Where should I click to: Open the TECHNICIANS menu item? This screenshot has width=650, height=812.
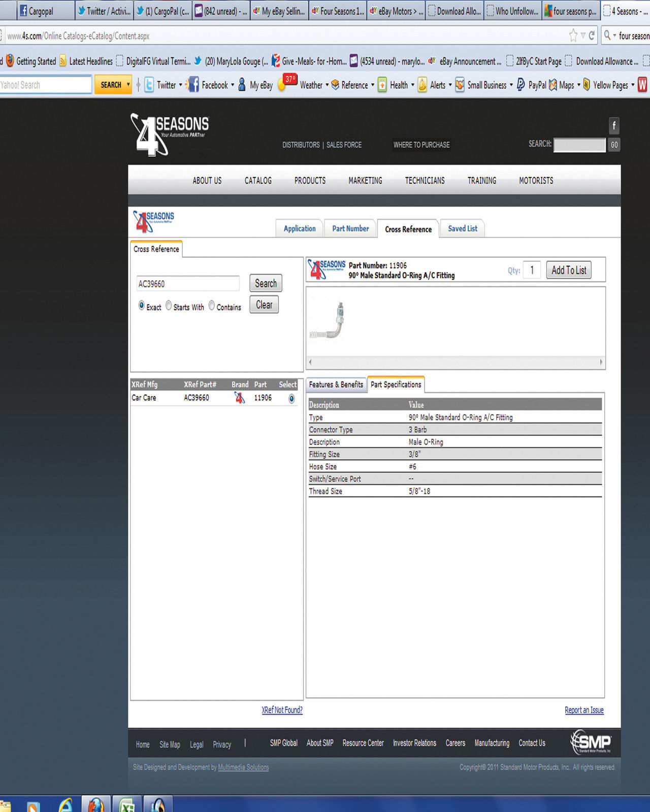coord(425,181)
